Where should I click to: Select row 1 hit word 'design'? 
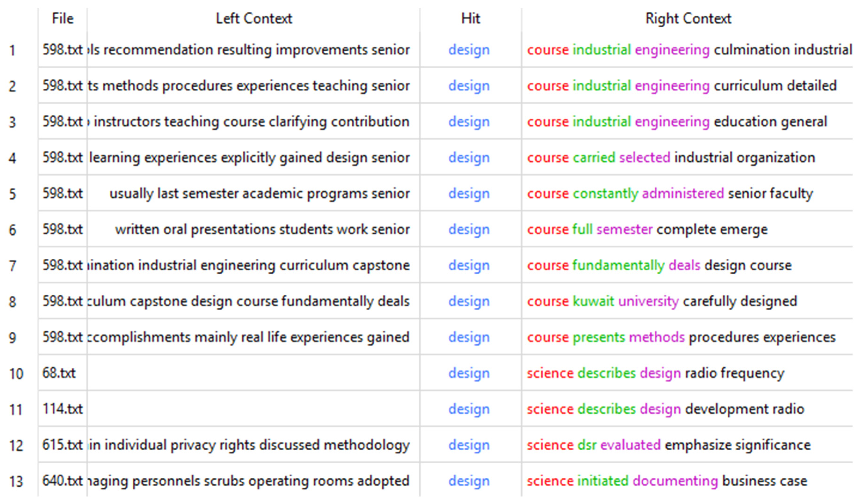coord(469,50)
